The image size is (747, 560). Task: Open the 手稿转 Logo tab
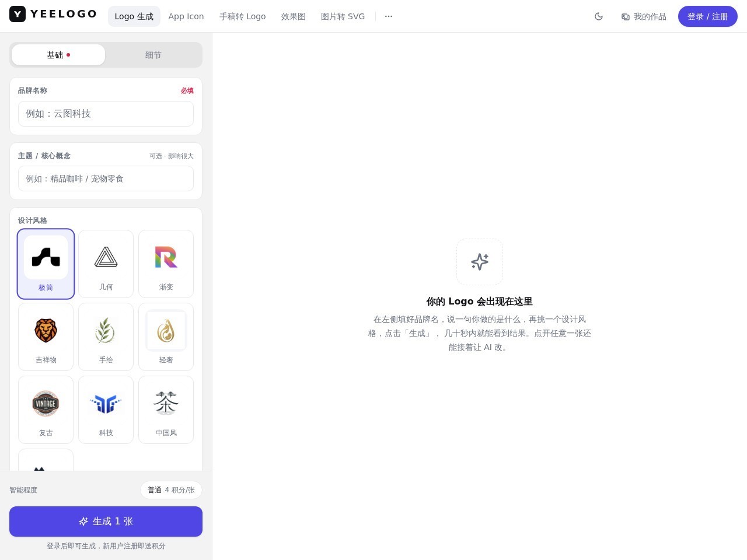point(242,16)
